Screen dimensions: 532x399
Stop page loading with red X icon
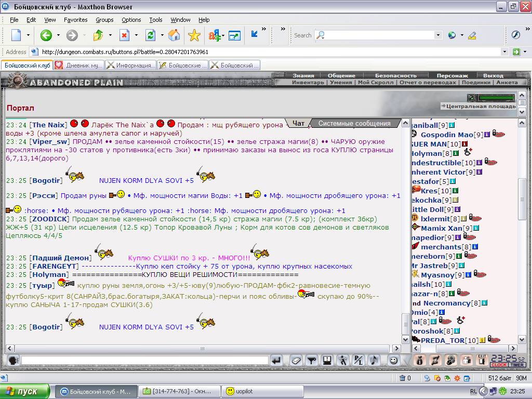[x=125, y=35]
